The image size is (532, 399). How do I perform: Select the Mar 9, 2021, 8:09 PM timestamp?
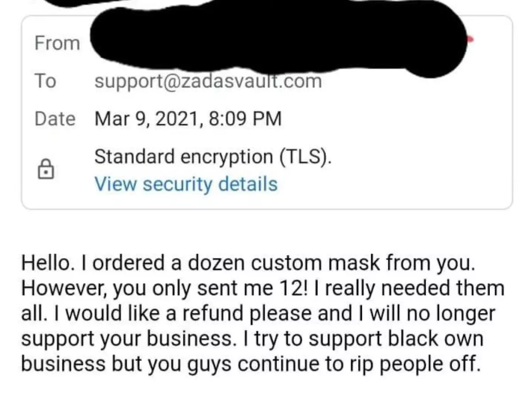(x=188, y=119)
